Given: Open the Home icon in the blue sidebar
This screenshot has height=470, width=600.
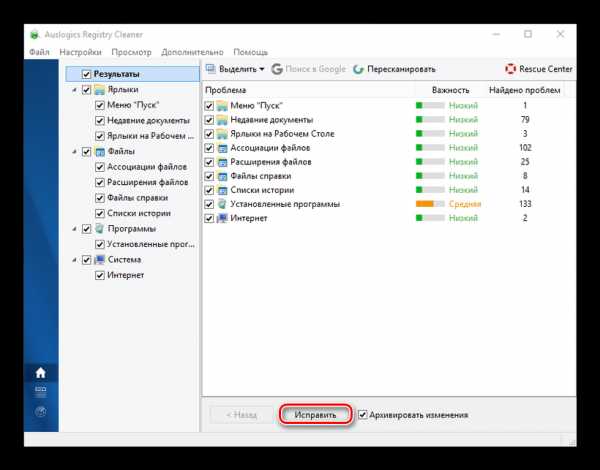Looking at the screenshot, I should [41, 372].
